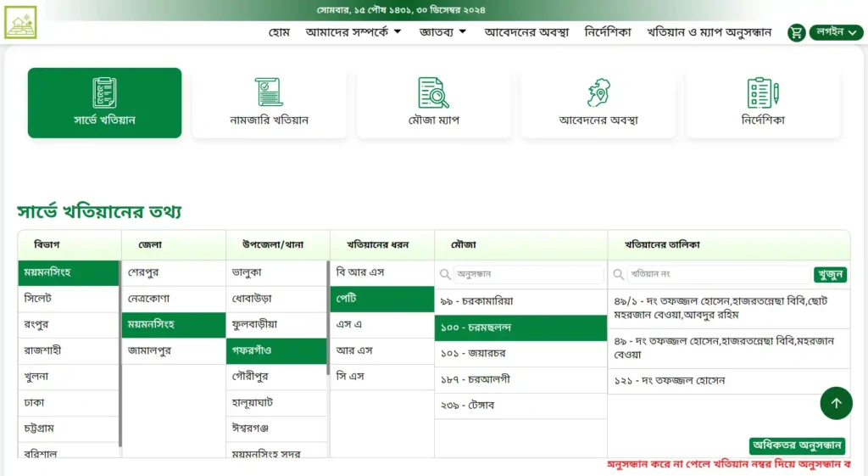Image resolution: width=868 pixels, height=476 pixels.
Task: Open the মৌজা ম্যাপ tile icon
Action: [x=433, y=92]
